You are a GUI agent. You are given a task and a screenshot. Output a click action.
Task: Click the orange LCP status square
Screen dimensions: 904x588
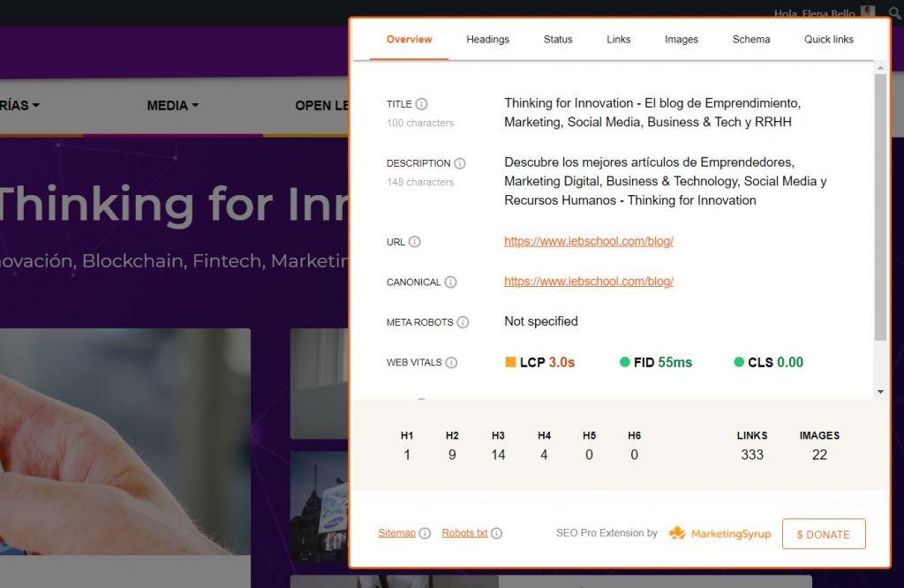click(x=510, y=362)
